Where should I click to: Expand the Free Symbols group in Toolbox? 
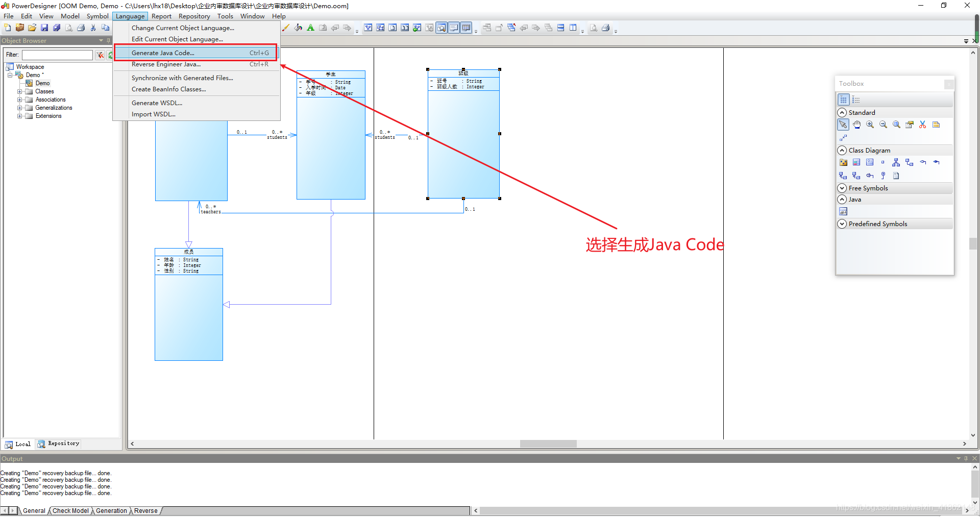pos(842,188)
